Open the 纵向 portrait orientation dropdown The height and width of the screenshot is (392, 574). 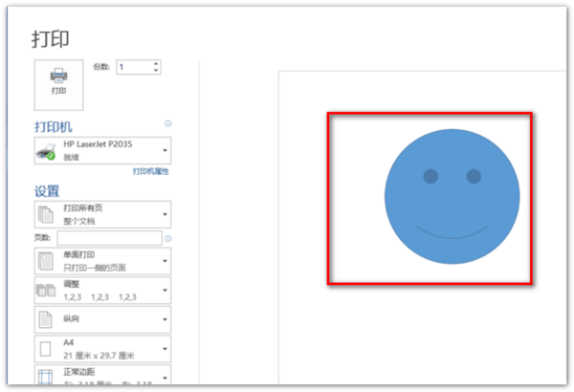pos(102,319)
